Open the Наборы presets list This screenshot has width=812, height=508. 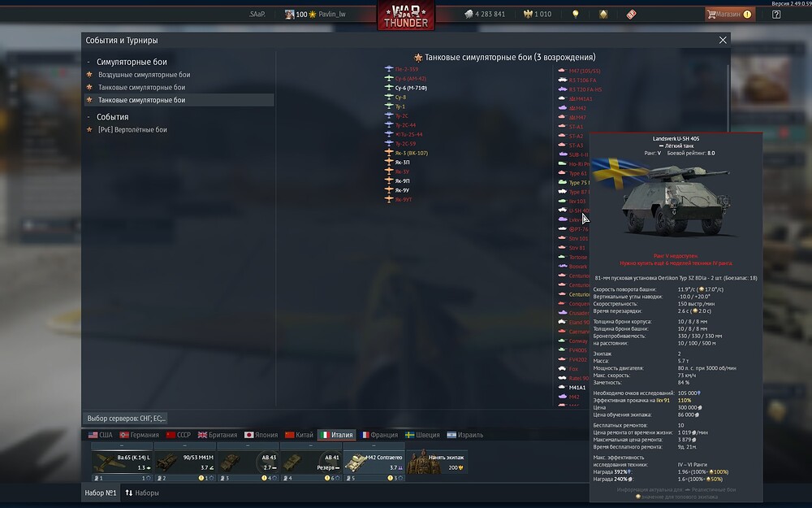(142, 493)
